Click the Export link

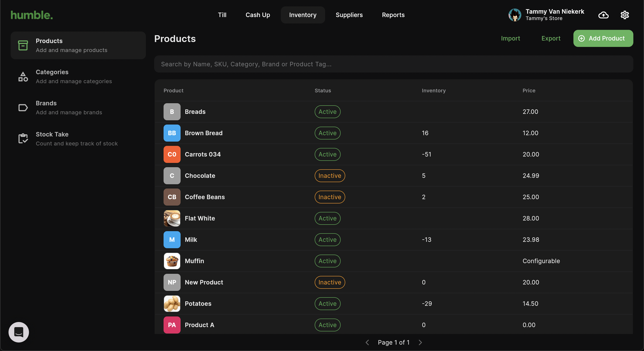(551, 38)
